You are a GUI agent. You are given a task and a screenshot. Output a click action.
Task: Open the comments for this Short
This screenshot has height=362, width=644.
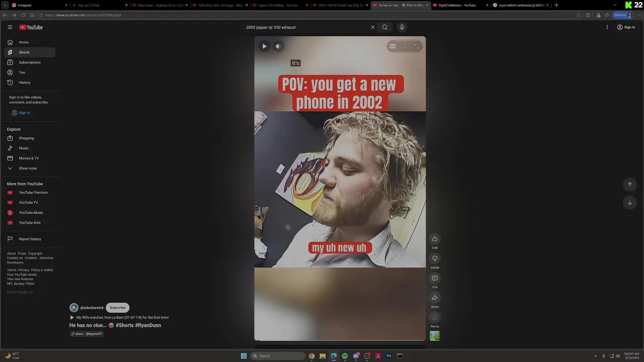[435, 278]
